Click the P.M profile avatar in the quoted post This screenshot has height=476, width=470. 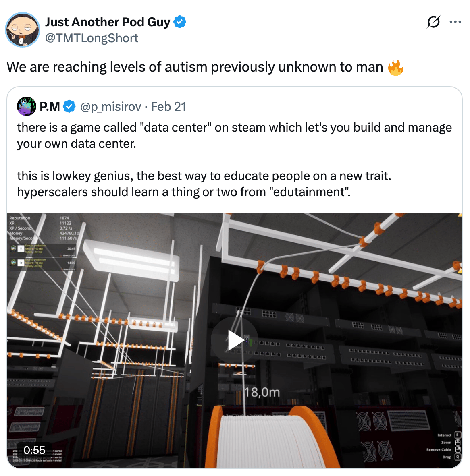27,106
